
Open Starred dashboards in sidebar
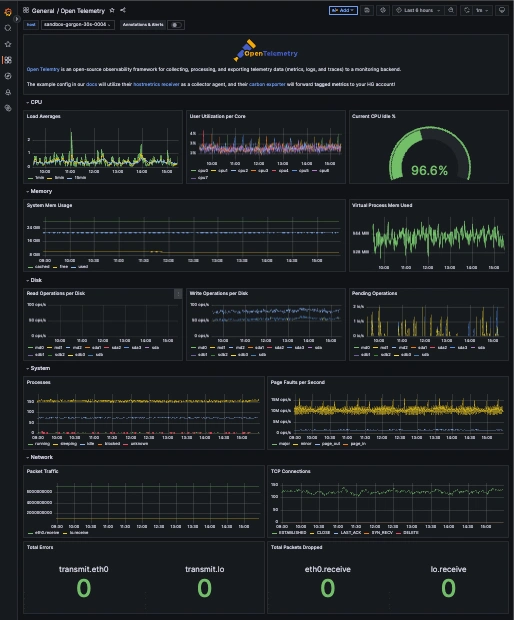click(8, 44)
